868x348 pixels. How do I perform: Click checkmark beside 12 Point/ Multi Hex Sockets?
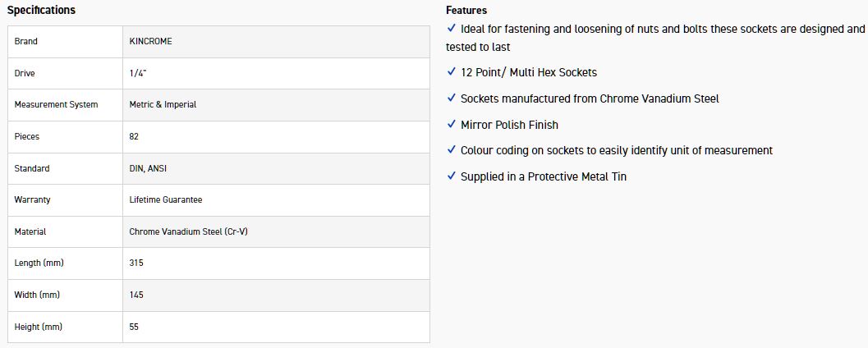452,72
